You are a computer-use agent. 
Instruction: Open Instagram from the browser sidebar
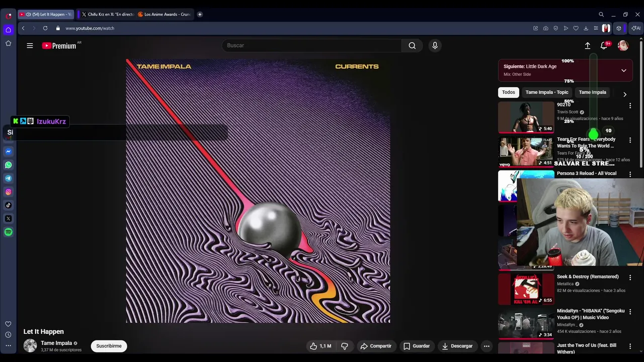click(x=8, y=192)
